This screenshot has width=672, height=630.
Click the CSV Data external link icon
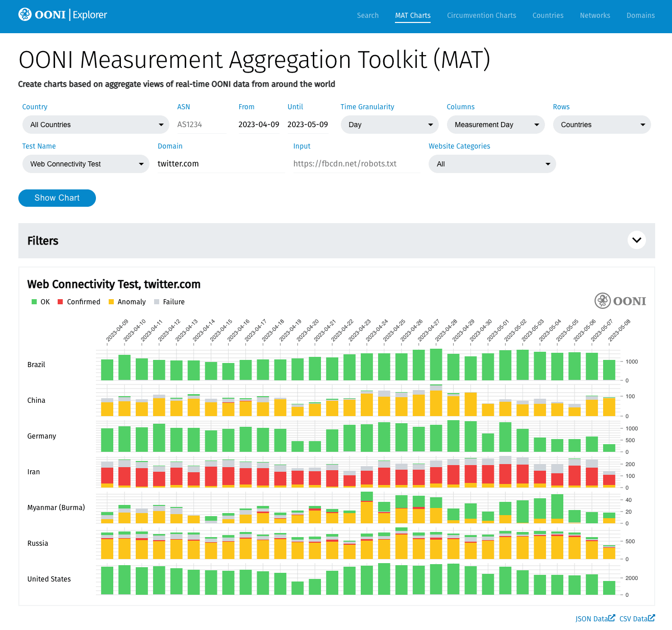coord(652,618)
